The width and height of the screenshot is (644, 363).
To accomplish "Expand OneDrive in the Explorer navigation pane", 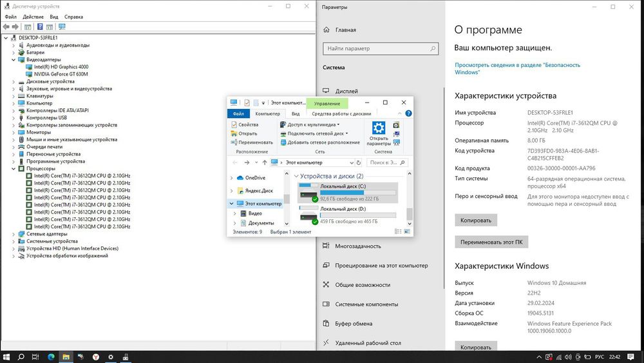I will (x=232, y=178).
